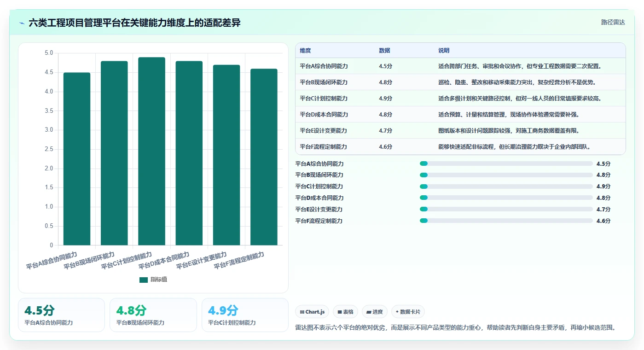Select table row 平台A综合协同能力
The image size is (644, 350).
coord(460,66)
